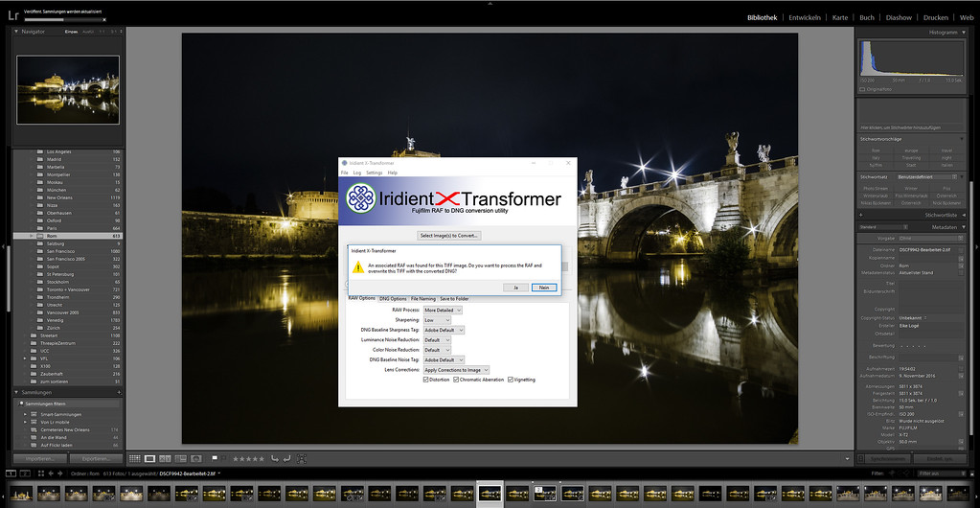The height and width of the screenshot is (508, 980).
Task: Select second window display button 2
Action: [x=25, y=473]
